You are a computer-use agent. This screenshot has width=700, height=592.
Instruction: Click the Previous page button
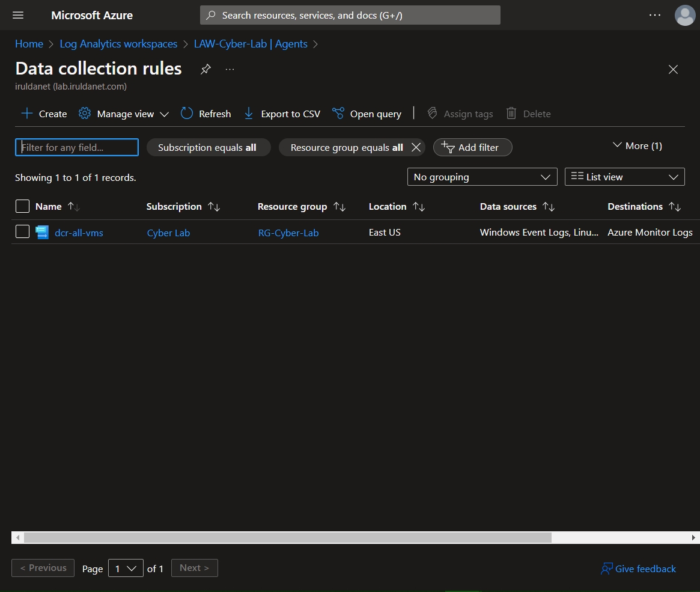coord(43,568)
